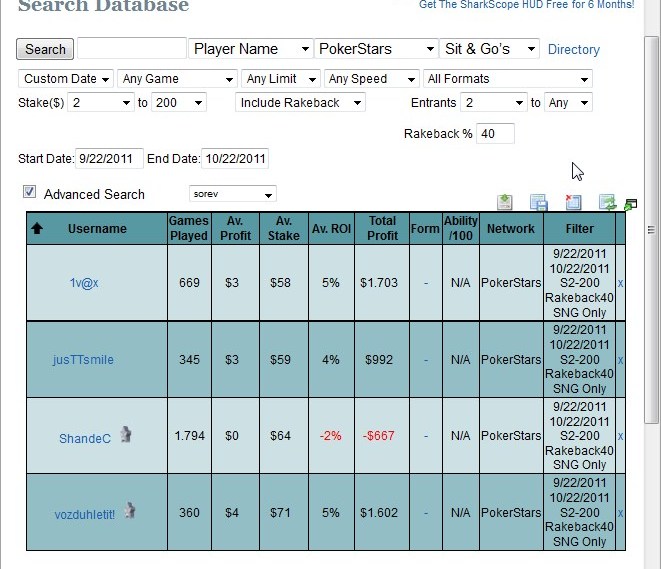661x569 pixels.
Task: Open the maximum stake dropdown showing 200
Action: pos(179,103)
